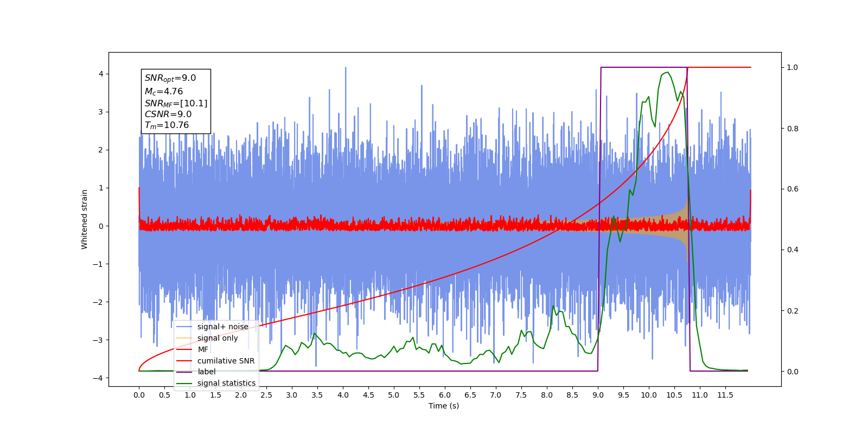Screen dimensions: 868x434
Task: Click the x-axis tick label 5.0
Action: click(394, 395)
